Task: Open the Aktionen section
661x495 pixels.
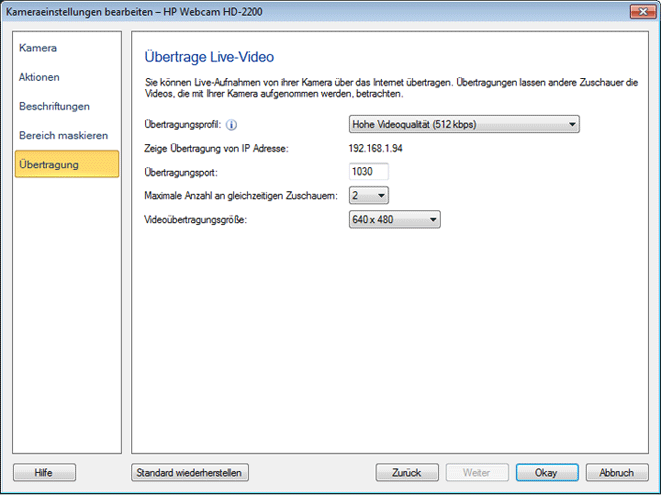Action: pos(39,77)
